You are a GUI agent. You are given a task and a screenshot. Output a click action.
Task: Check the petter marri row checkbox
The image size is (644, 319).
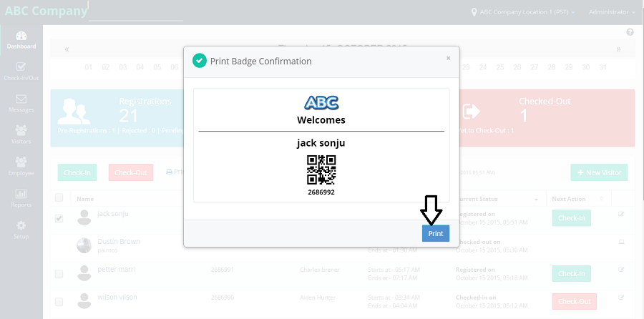pos(59,274)
